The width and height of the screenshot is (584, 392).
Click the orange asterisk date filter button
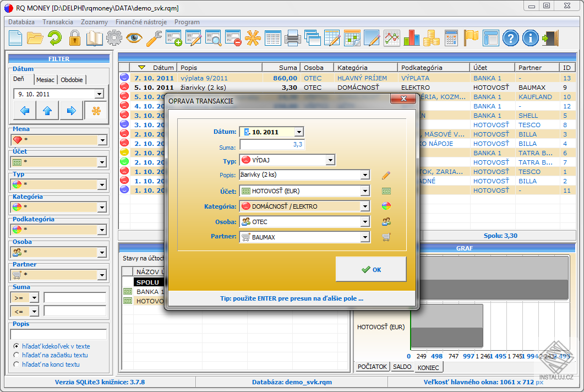coord(96,111)
